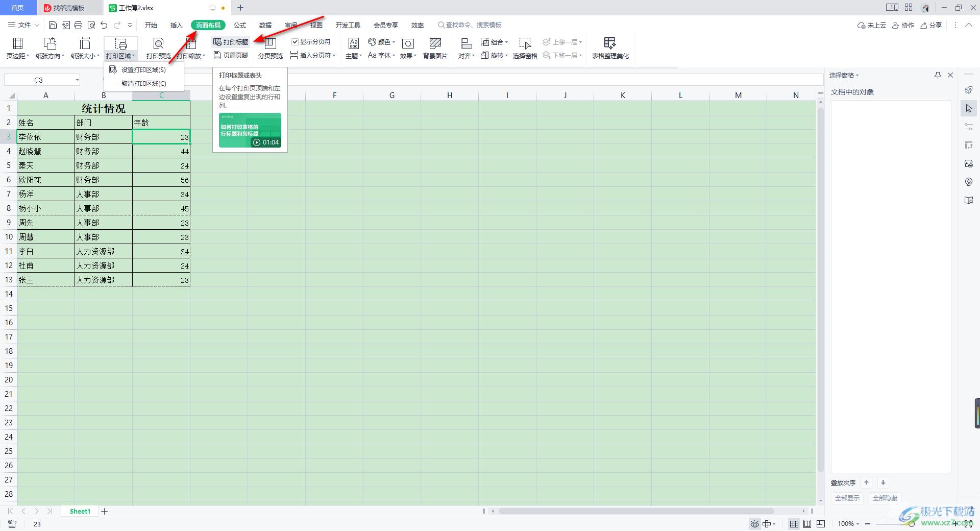
Task: Open the Formulas (公式) ribbon tab
Action: 240,25
